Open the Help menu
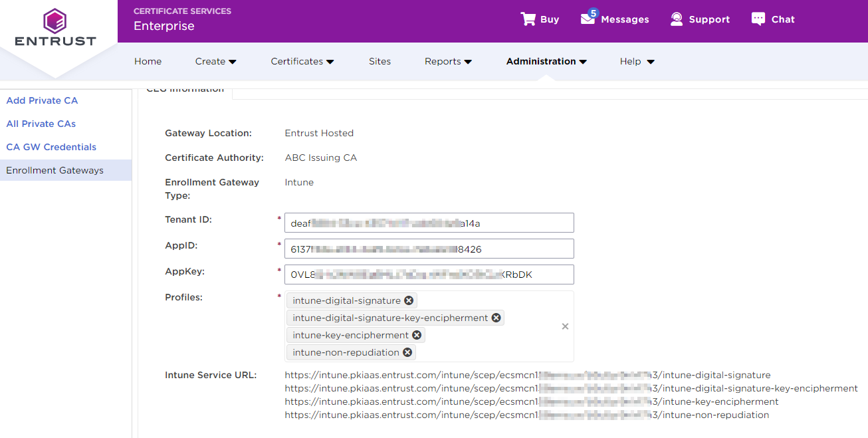Viewport: 868px width, 438px height. click(637, 61)
